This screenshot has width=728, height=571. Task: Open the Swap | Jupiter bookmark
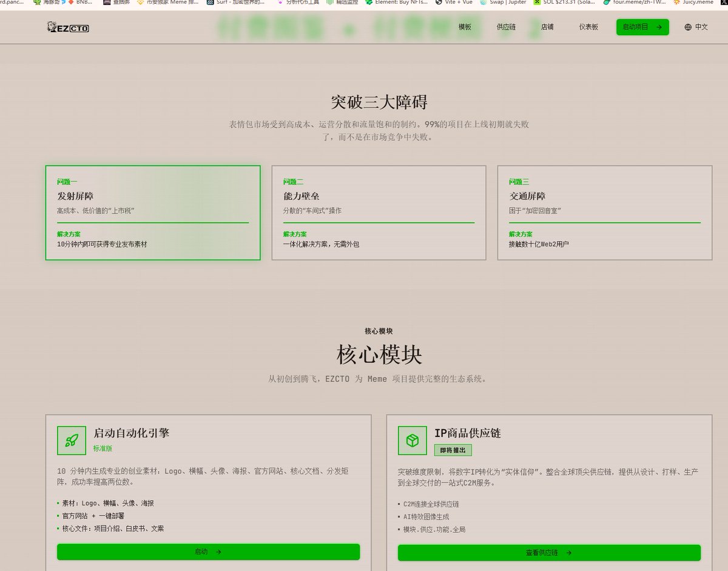[x=502, y=2]
